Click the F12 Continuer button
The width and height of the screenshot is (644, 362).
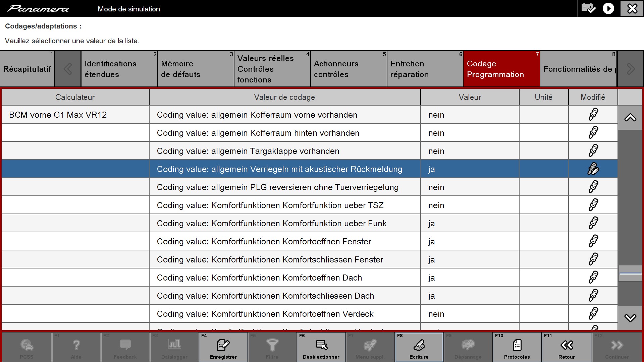pos(617,347)
